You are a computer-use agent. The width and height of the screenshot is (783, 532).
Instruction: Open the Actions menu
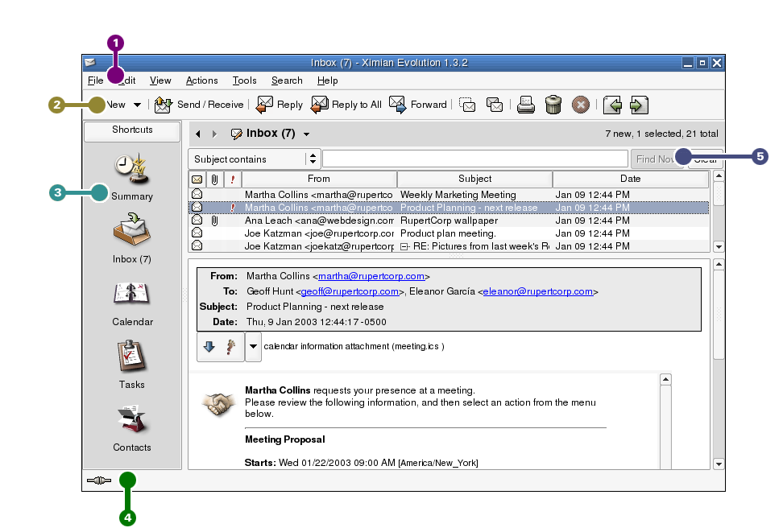point(201,80)
